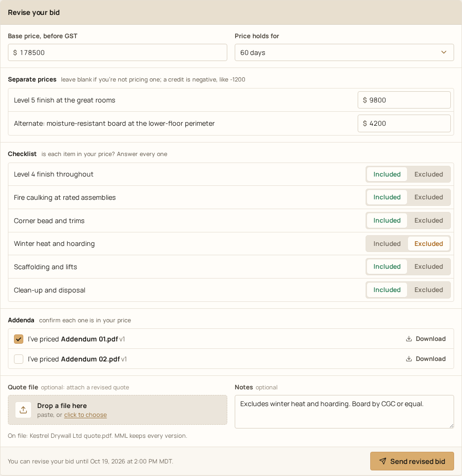Click the Clean-up and disposal row label
Image resolution: width=462 pixels, height=476 pixels.
point(49,290)
